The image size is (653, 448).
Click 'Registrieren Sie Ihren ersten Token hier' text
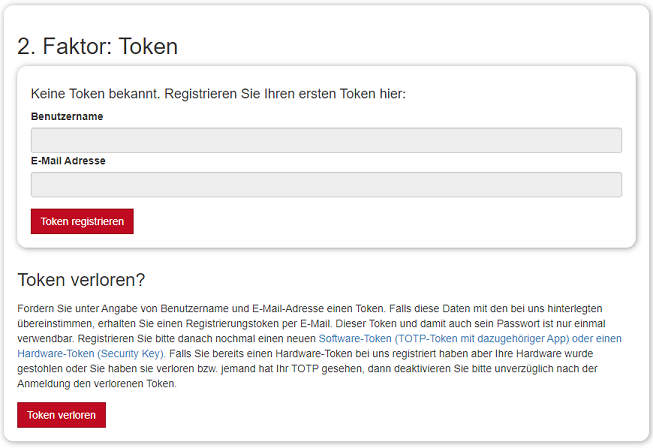[x=285, y=94]
